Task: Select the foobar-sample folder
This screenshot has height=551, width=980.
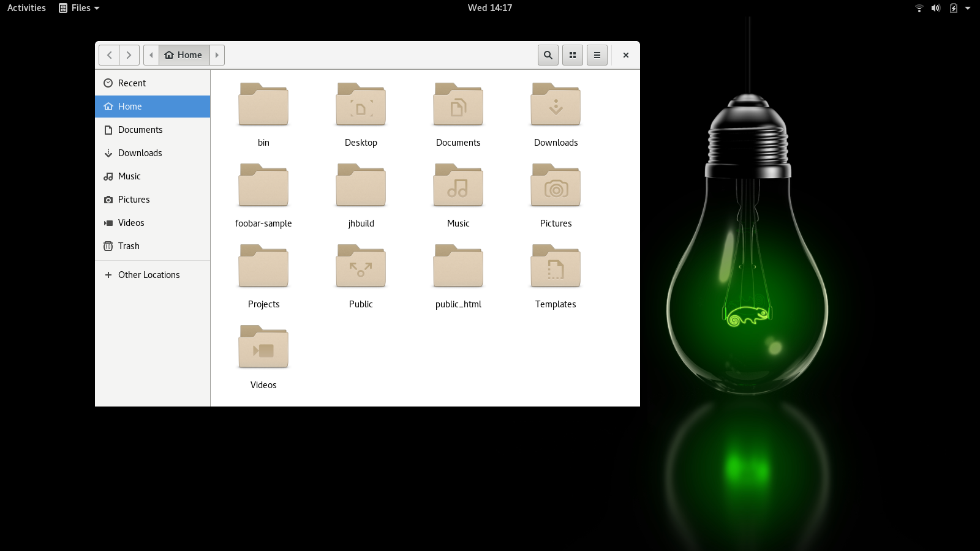Action: [263, 186]
